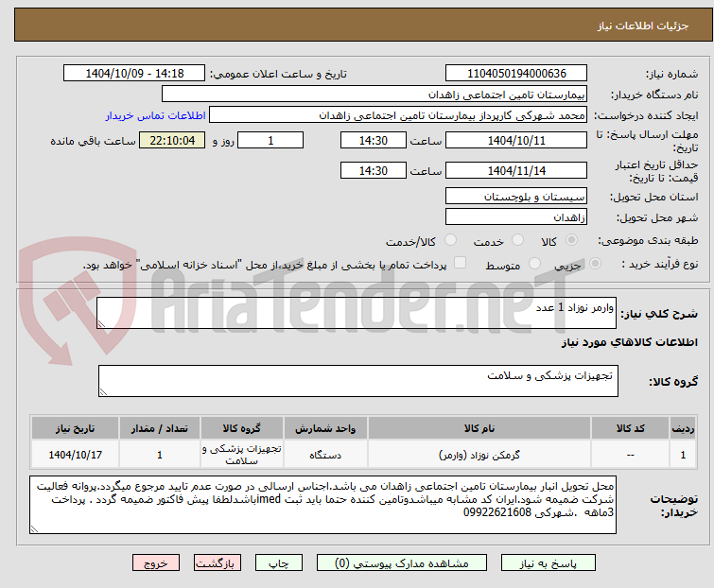714x588 pixels.
Task: Click the خروج exit button
Action: 156,563
